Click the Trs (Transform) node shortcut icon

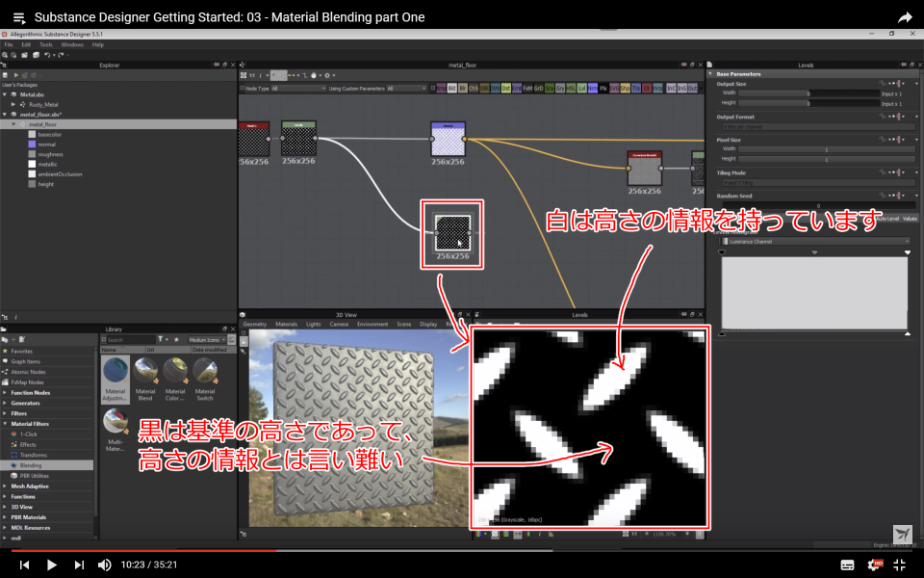[636, 89]
